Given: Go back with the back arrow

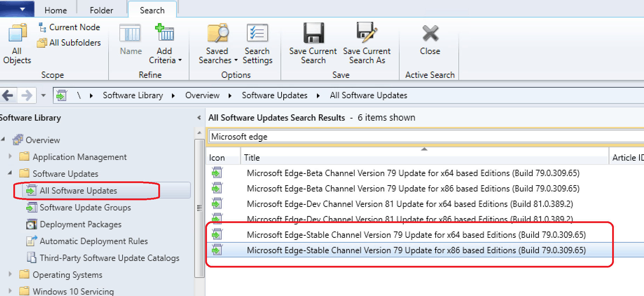Looking at the screenshot, I should click(x=8, y=95).
